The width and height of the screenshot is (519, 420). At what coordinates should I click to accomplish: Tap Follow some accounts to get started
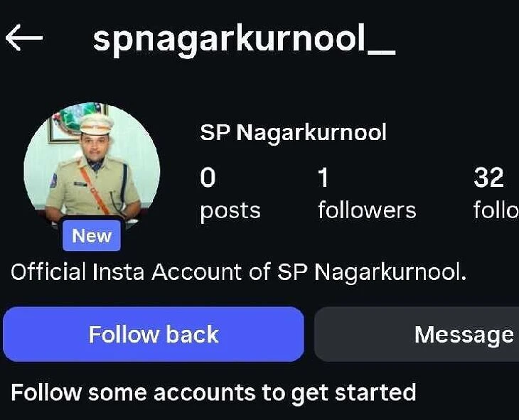pos(213,393)
